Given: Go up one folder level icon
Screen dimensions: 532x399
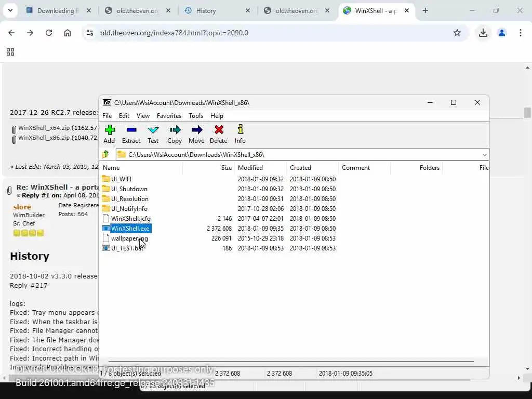Looking at the screenshot, I should 105,154.
